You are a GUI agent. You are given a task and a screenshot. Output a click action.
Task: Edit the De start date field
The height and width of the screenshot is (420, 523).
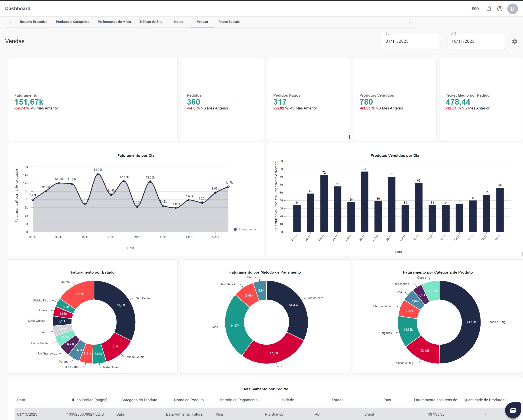(x=410, y=41)
